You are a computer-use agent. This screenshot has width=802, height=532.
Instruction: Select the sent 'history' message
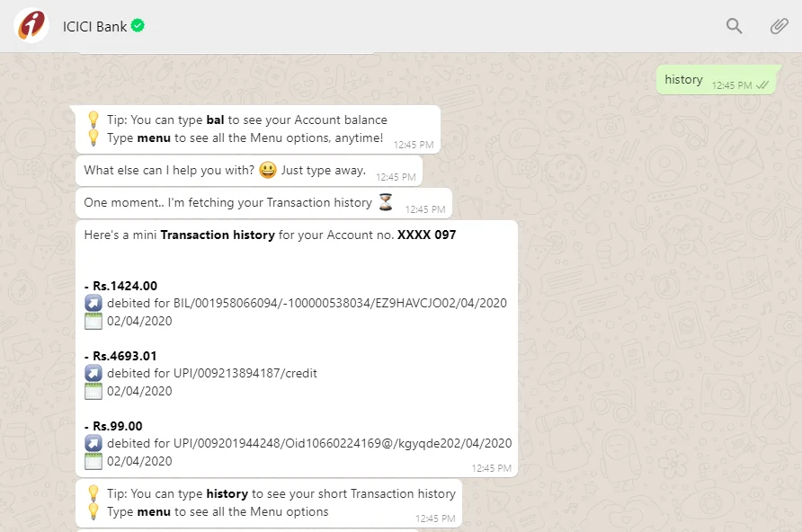[x=716, y=80]
